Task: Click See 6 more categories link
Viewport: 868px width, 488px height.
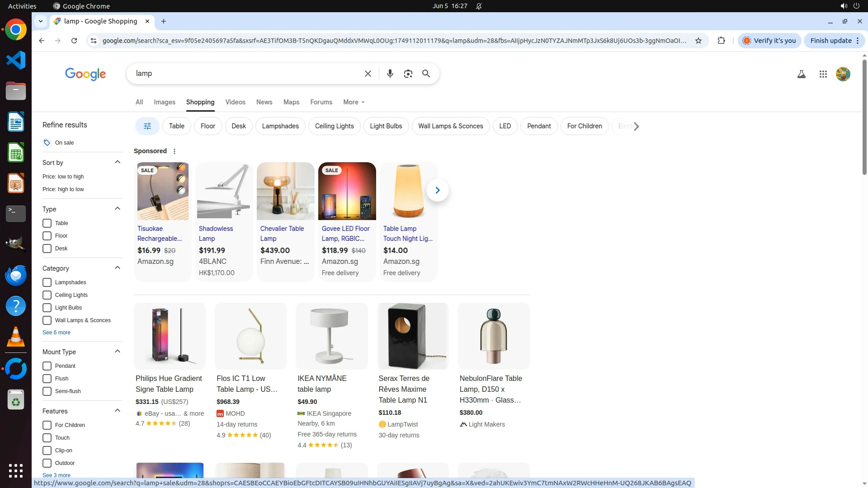Action: [x=57, y=333]
